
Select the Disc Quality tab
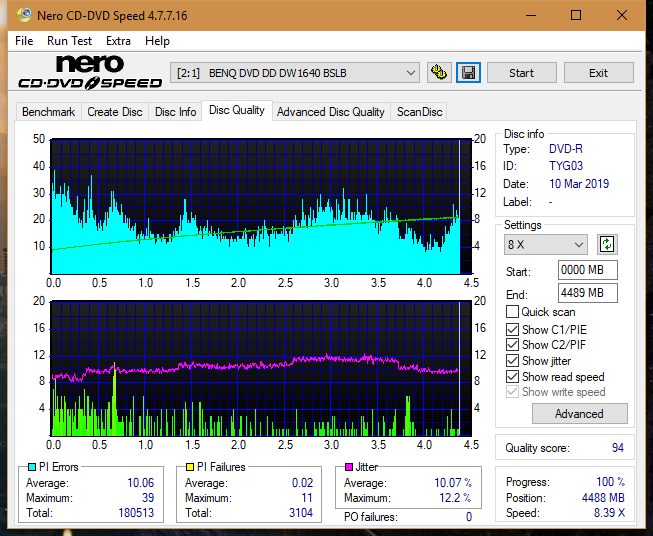click(x=237, y=110)
